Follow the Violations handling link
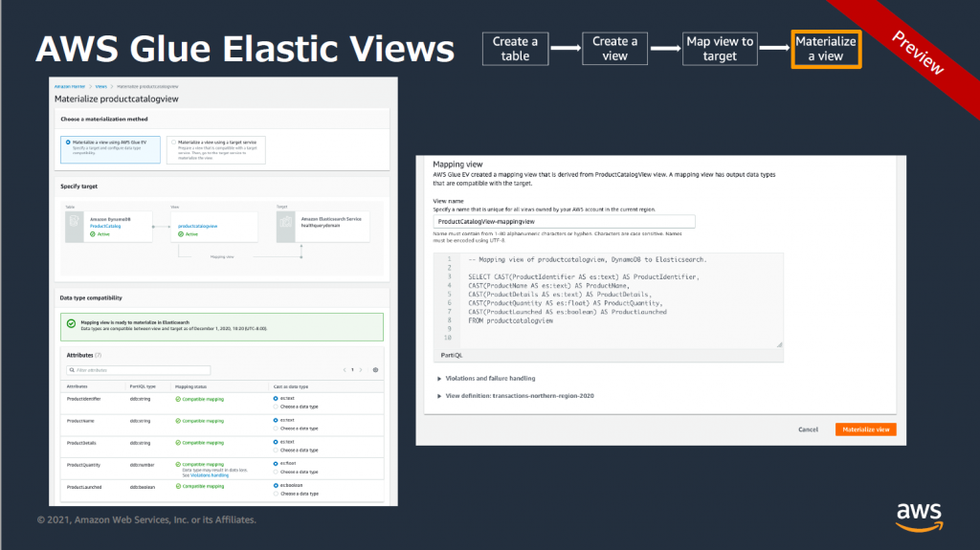The height and width of the screenshot is (550, 980). point(210,475)
